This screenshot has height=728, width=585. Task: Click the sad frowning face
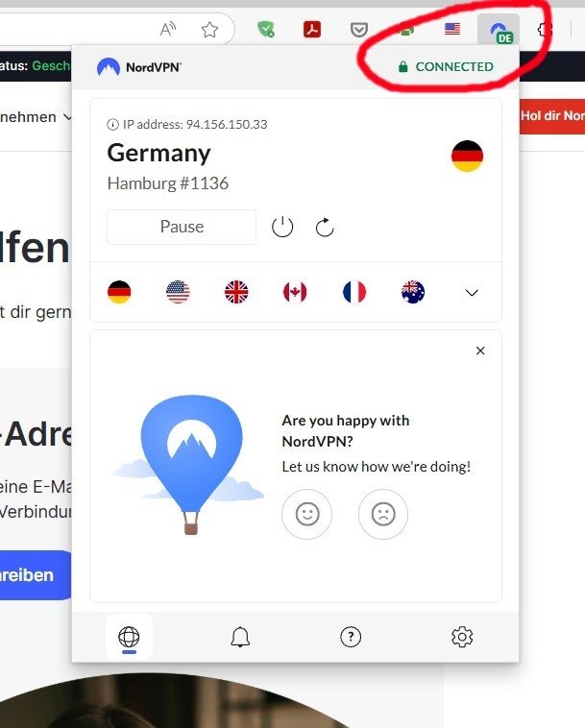383,514
